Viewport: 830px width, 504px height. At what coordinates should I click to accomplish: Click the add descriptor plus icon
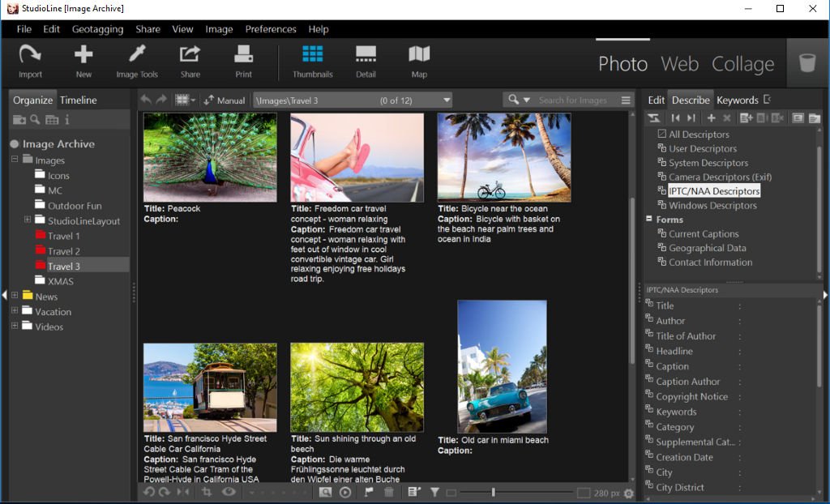coord(711,118)
